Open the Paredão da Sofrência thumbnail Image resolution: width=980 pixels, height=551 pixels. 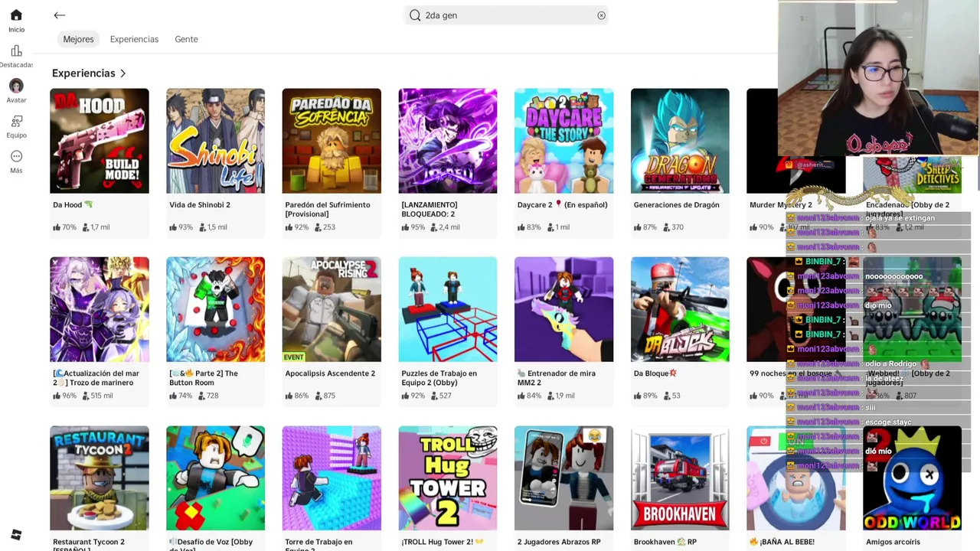[x=332, y=141]
